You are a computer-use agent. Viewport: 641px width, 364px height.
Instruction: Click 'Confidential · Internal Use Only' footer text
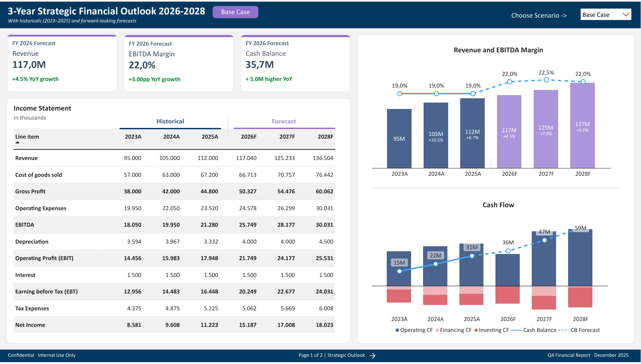coord(42,355)
